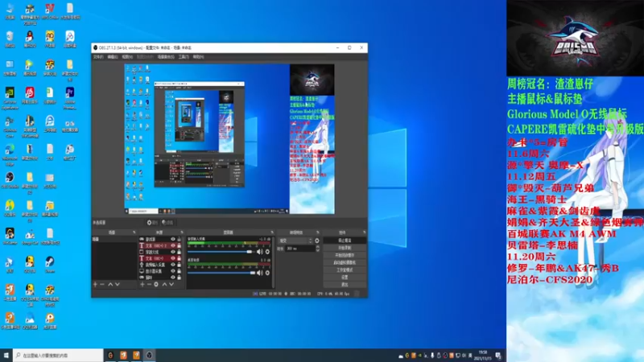644x362 pixels.
Task: Open GeForce Experience desktop icon
Action: (10, 98)
